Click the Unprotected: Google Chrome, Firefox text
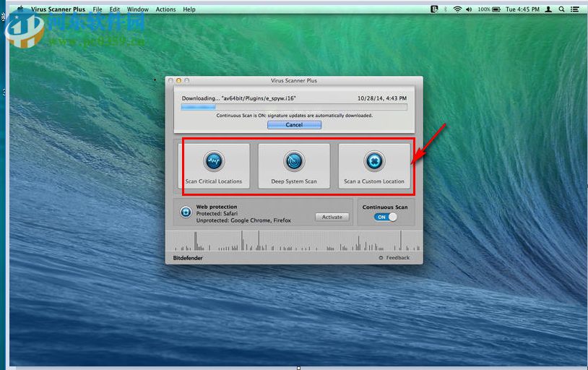The height and width of the screenshot is (370, 588). (x=243, y=220)
